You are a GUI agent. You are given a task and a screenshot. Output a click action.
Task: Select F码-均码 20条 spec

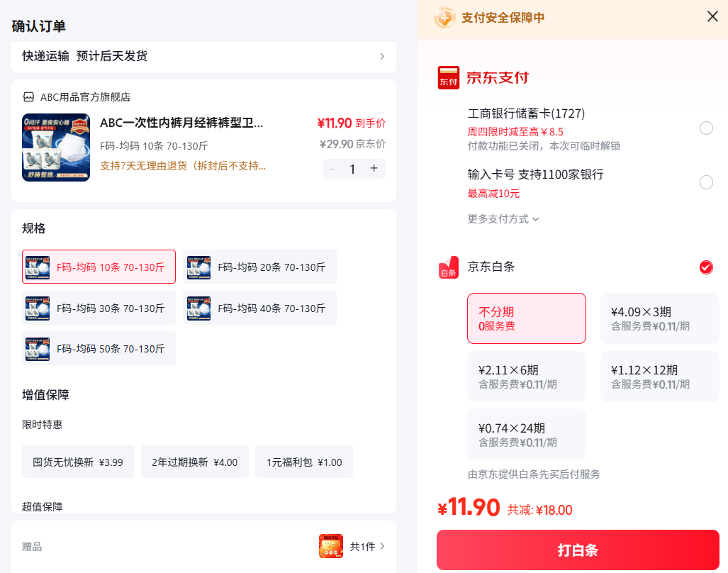(259, 267)
